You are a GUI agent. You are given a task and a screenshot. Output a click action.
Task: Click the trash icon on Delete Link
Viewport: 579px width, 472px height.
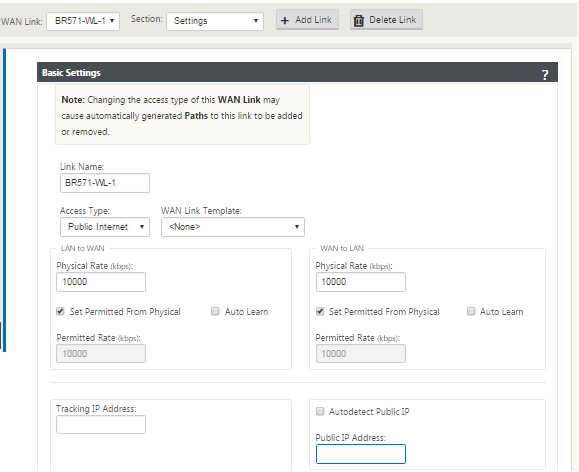[x=359, y=20]
